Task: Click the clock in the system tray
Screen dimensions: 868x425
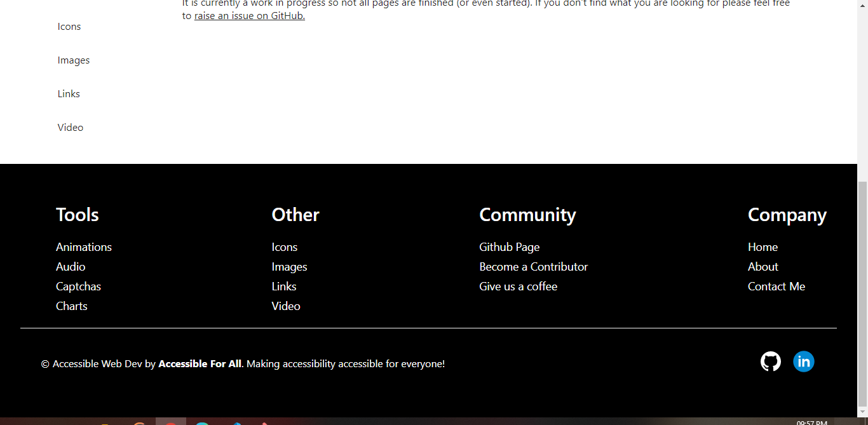Action: tap(812, 421)
